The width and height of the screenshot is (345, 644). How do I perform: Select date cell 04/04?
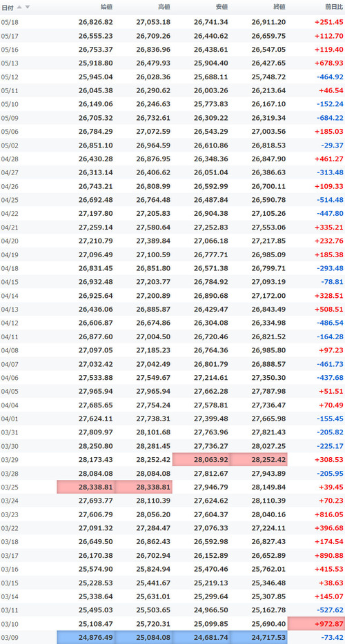pyautogui.click(x=10, y=405)
